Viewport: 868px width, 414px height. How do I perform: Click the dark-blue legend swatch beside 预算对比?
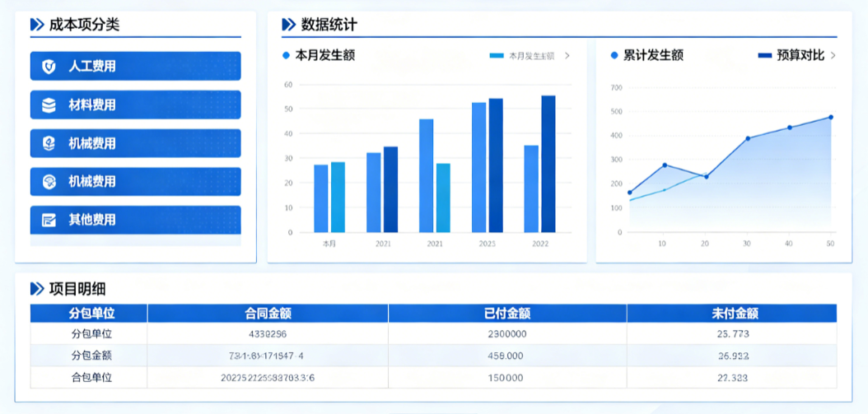(764, 55)
